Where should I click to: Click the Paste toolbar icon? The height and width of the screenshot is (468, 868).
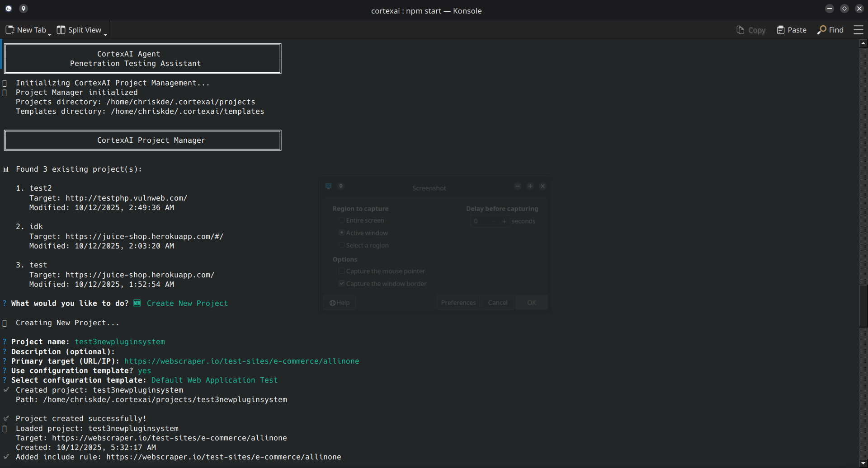point(780,30)
